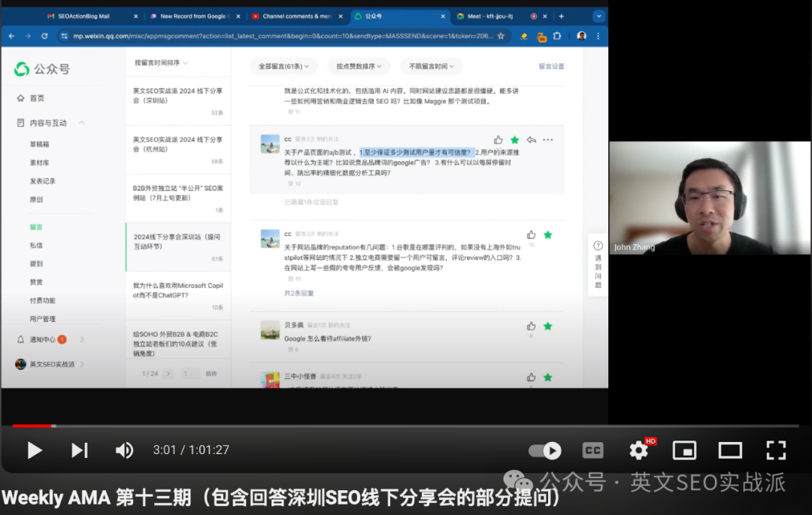This screenshot has width=812, height=515.
Task: Toggle featured star on cc a/b测试 comment
Action: click(515, 140)
